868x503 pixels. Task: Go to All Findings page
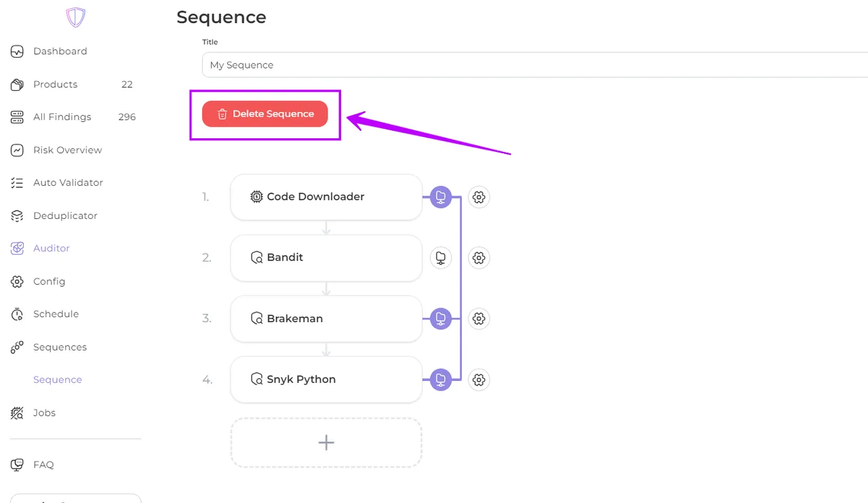pos(62,117)
